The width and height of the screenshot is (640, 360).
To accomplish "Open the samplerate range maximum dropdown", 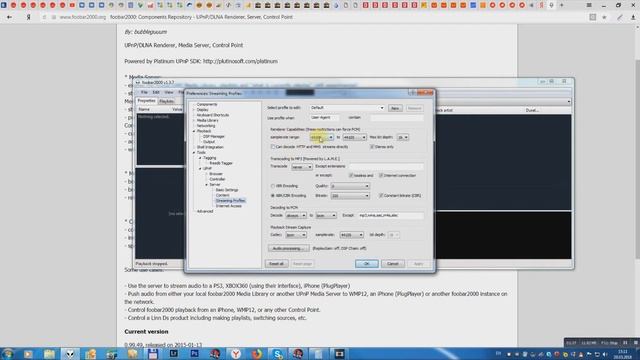I will (354, 137).
